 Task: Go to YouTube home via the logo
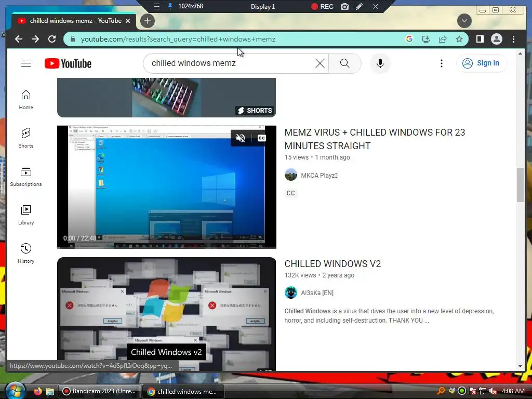click(68, 63)
